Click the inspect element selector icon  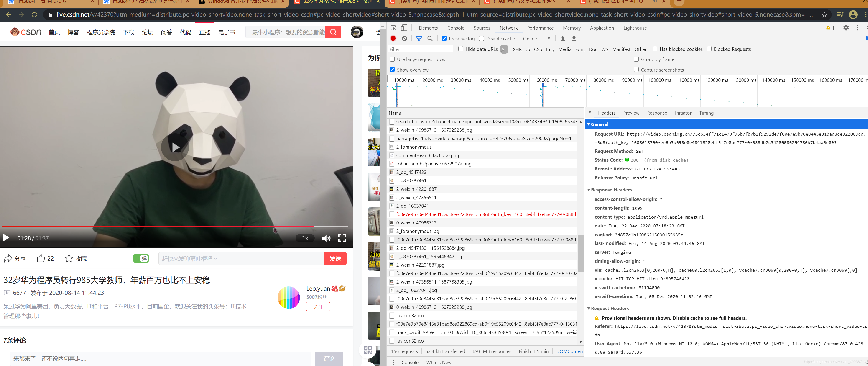[x=393, y=28]
